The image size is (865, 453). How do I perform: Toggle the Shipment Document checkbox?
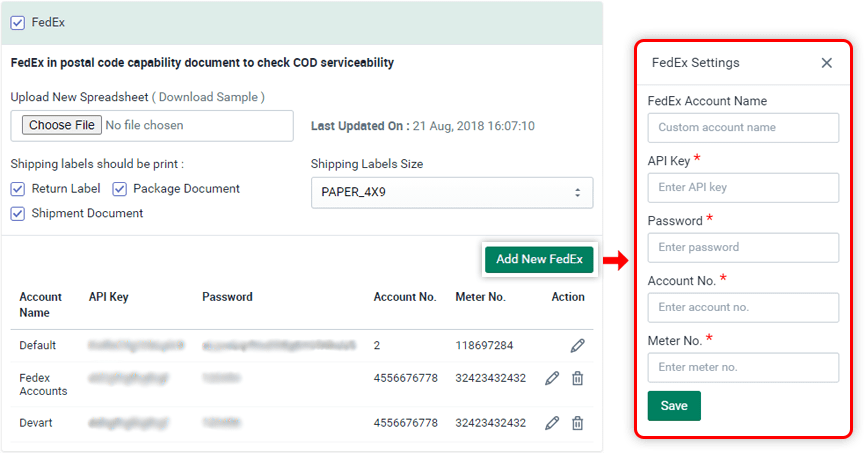pyautogui.click(x=18, y=213)
